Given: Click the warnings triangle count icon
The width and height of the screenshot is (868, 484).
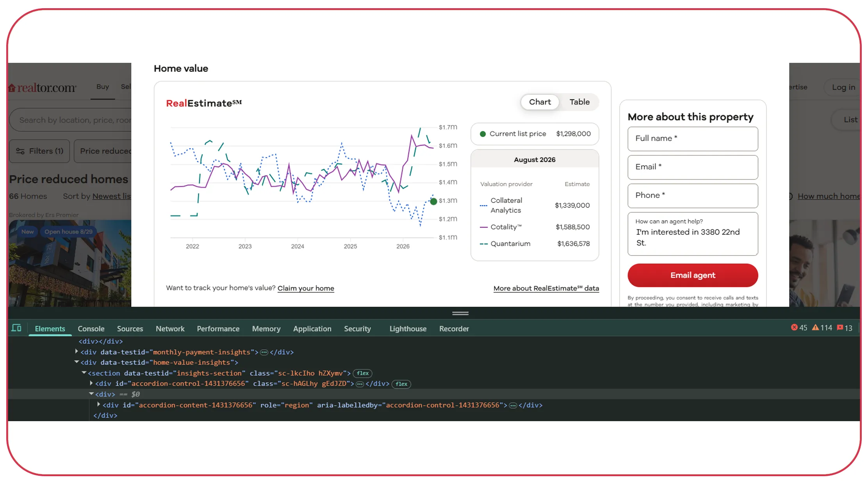Looking at the screenshot, I should pos(815,327).
